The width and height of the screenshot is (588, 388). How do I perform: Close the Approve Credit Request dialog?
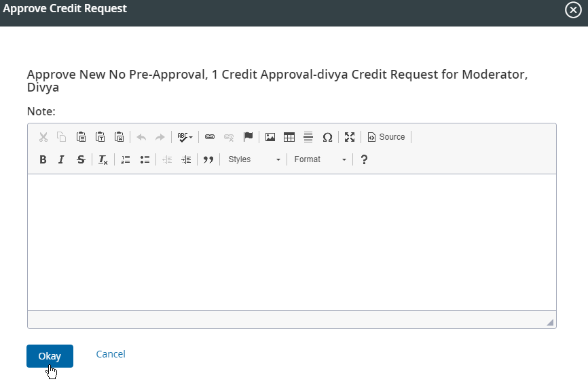click(573, 9)
